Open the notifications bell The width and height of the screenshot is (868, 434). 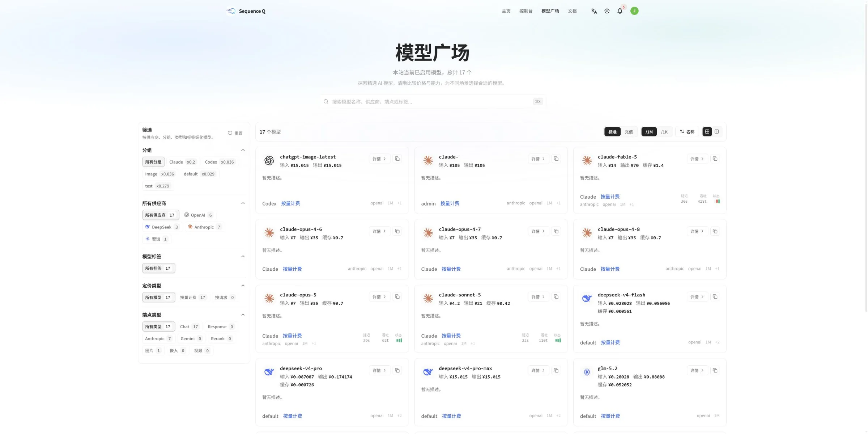click(x=620, y=11)
